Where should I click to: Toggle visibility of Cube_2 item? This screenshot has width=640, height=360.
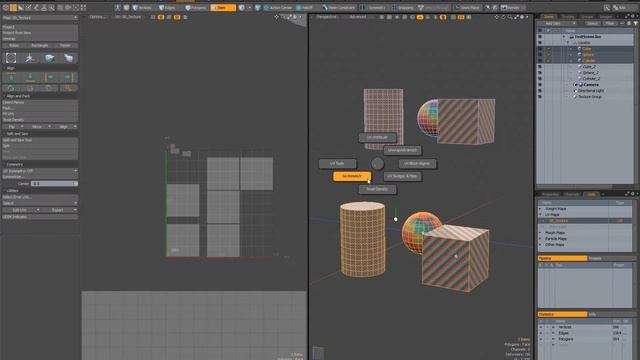coord(540,67)
